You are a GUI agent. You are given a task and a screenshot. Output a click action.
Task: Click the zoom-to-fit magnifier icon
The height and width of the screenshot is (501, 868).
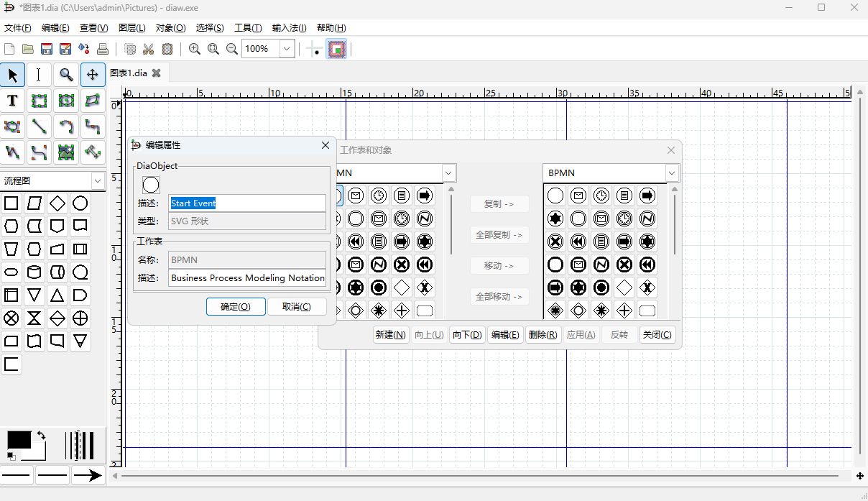coord(213,49)
